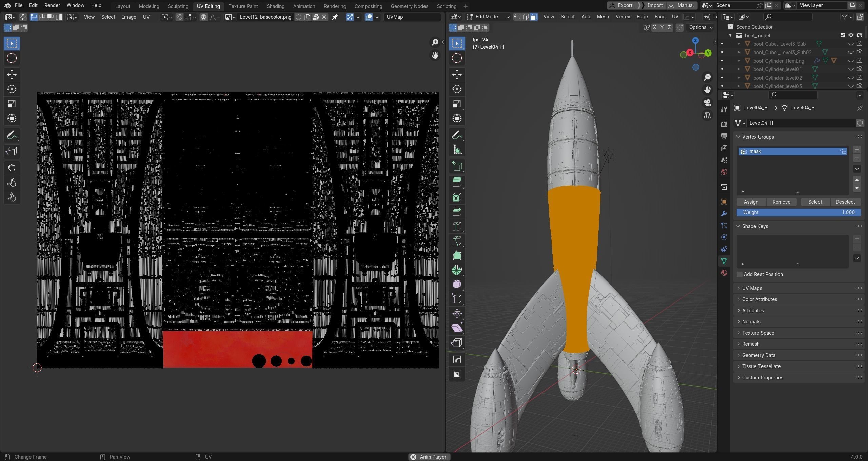Toggle bool_model collection viewport visibility eye
The height and width of the screenshot is (461, 868).
[851, 35]
